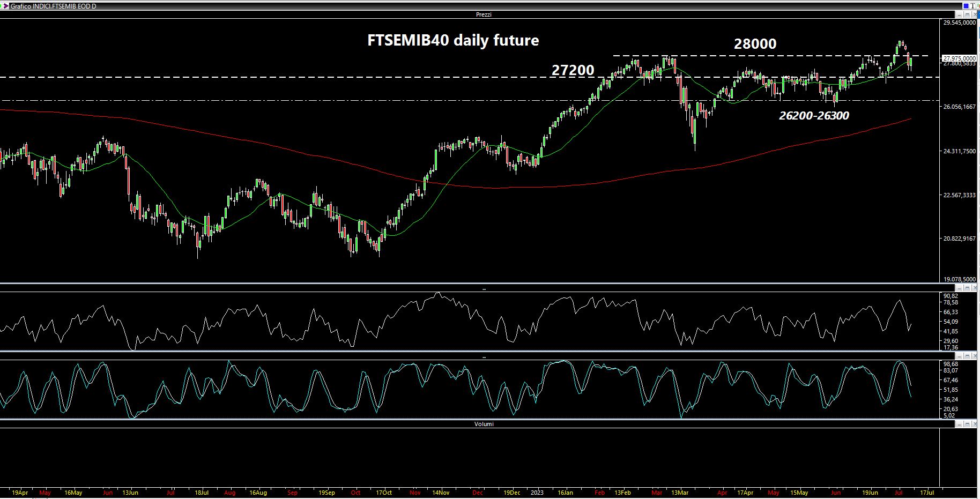Click the 16Aug date on time axis
The image size is (980, 499).
coord(258,492)
